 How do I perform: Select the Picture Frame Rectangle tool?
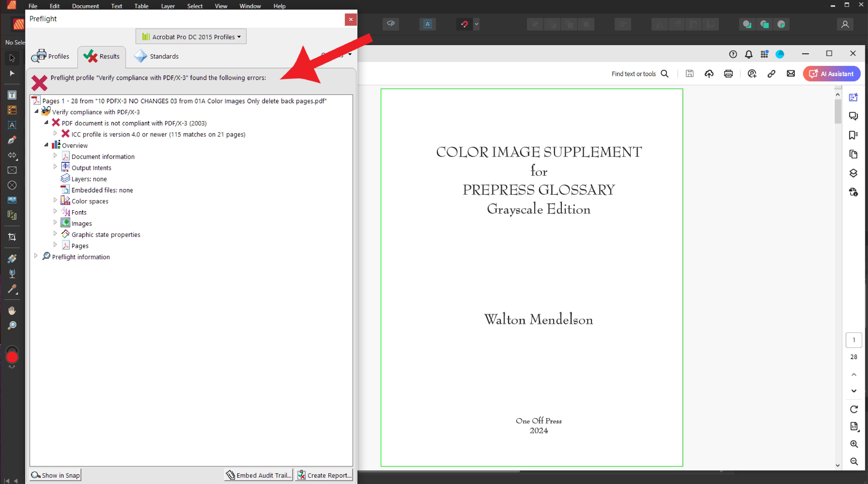[12, 170]
